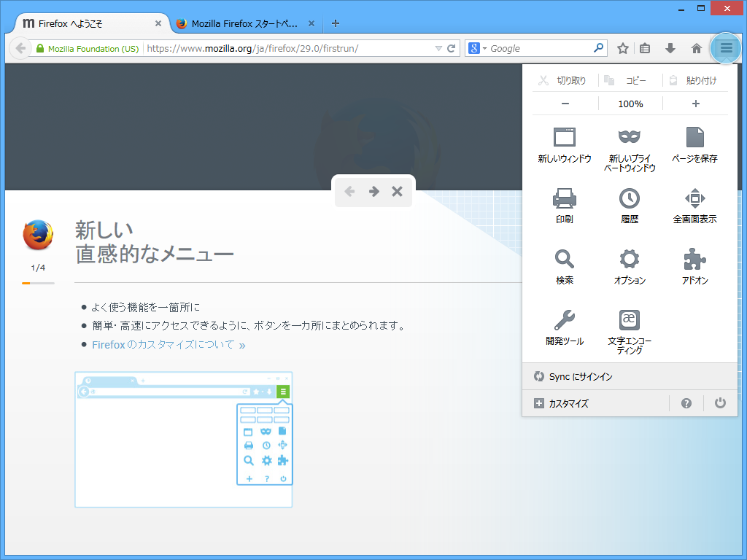Open the downloads arrow icon
Image resolution: width=747 pixels, height=560 pixels.
point(670,48)
